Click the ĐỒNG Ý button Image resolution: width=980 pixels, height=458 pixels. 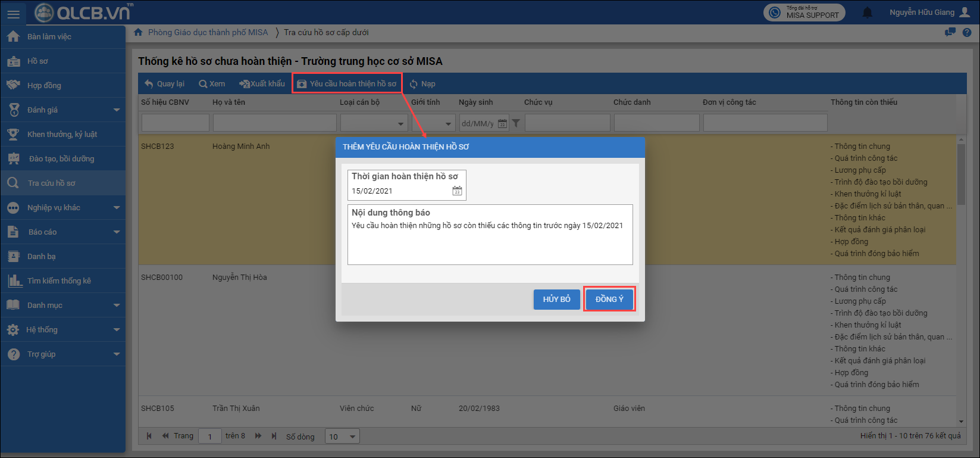point(609,299)
